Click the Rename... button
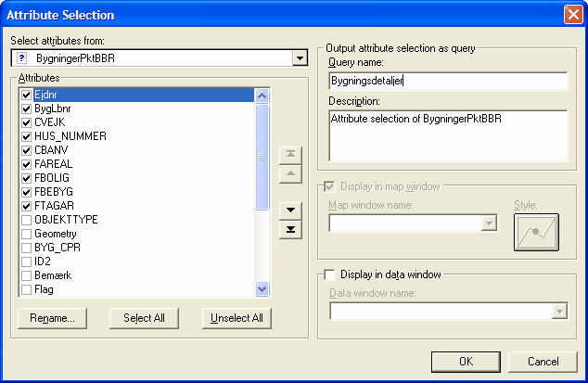588x383 pixels. point(52,318)
